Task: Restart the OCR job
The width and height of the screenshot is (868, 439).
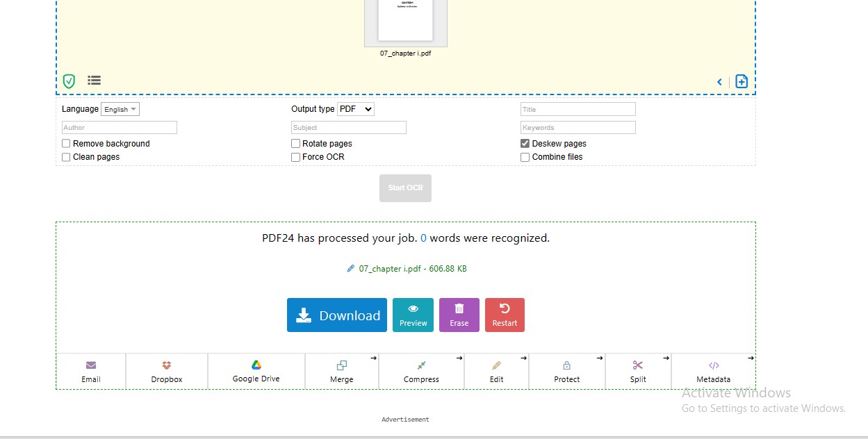Action: tap(505, 315)
